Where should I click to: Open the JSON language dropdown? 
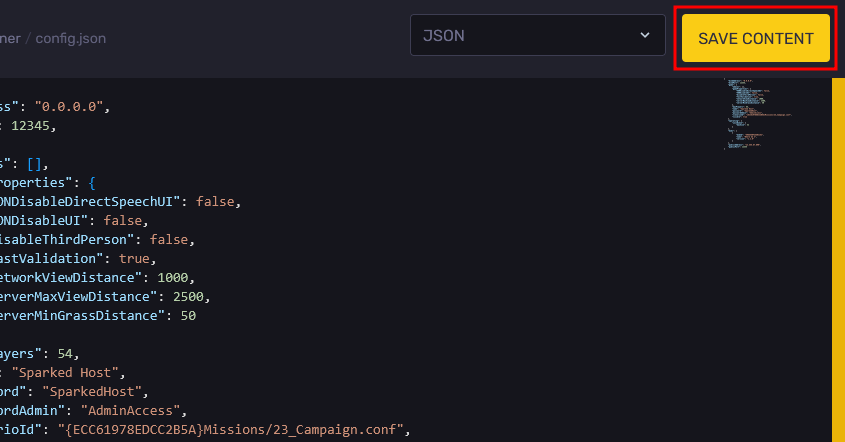coord(537,36)
